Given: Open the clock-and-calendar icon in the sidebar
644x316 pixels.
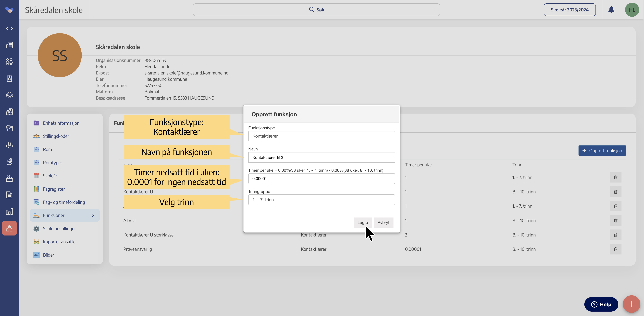Looking at the screenshot, I should click(10, 128).
